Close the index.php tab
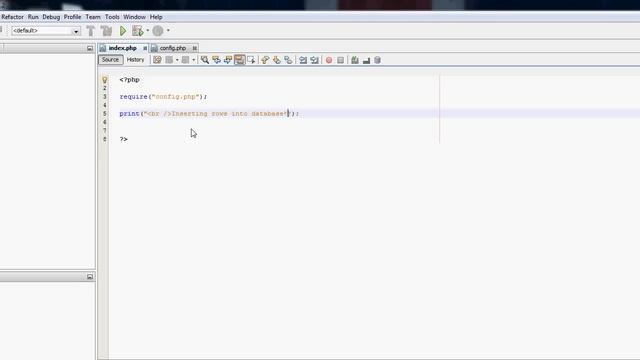 coord(145,48)
